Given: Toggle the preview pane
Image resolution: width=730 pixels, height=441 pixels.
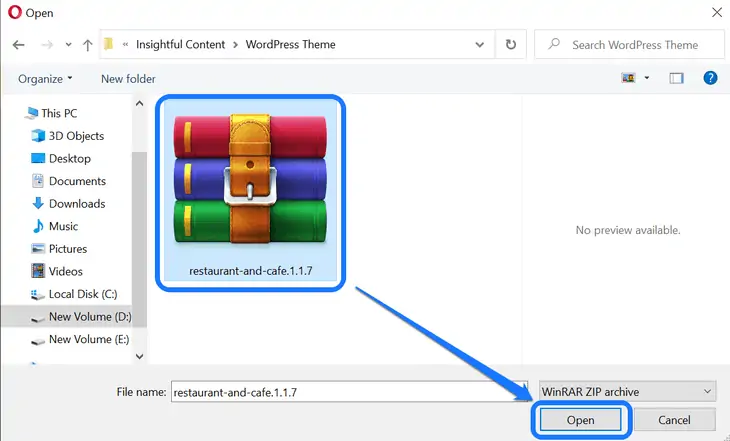Looking at the screenshot, I should pyautogui.click(x=676, y=78).
